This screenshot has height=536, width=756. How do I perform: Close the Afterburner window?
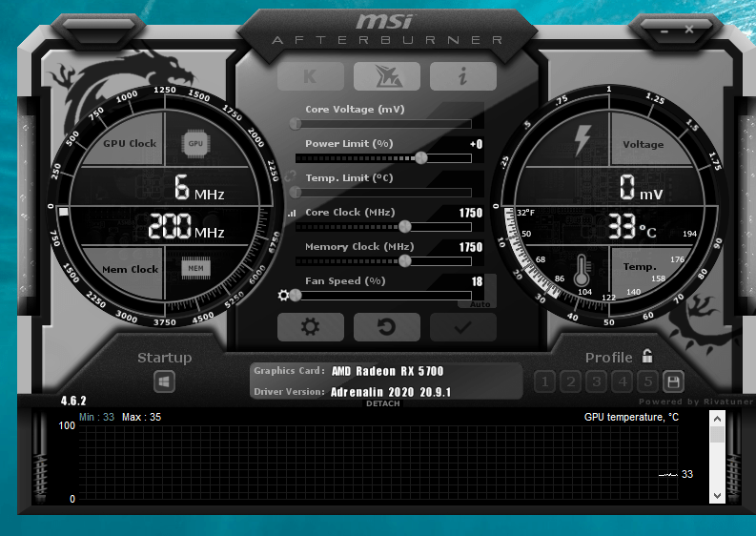tap(689, 30)
